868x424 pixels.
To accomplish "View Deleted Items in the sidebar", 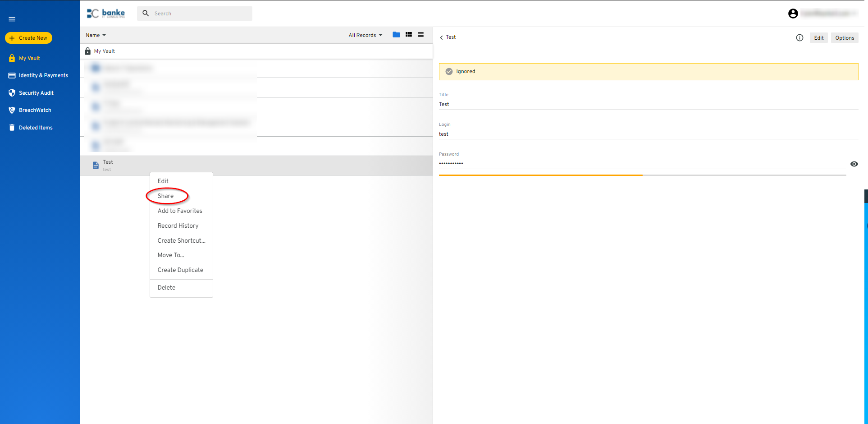I will 35,127.
